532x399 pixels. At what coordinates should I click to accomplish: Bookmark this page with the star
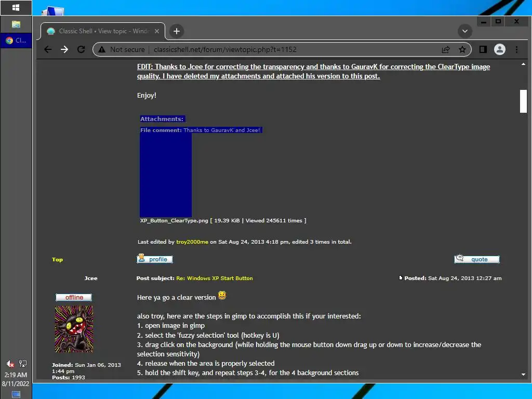point(462,49)
